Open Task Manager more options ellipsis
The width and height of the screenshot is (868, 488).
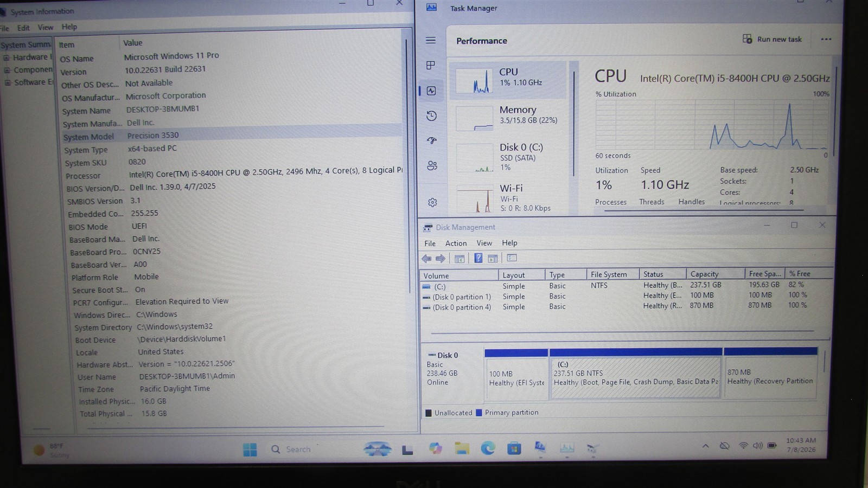coord(826,39)
